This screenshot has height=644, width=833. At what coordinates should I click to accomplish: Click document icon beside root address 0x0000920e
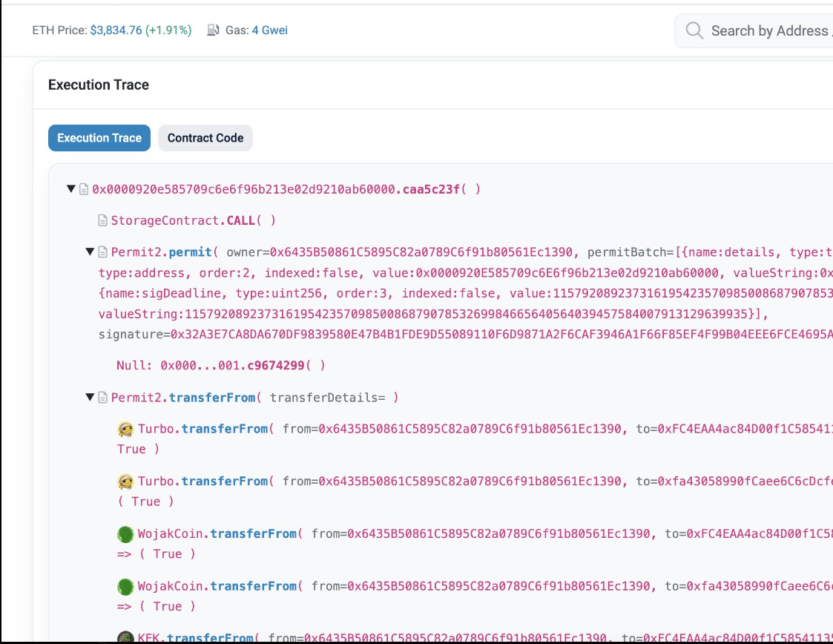pos(84,189)
